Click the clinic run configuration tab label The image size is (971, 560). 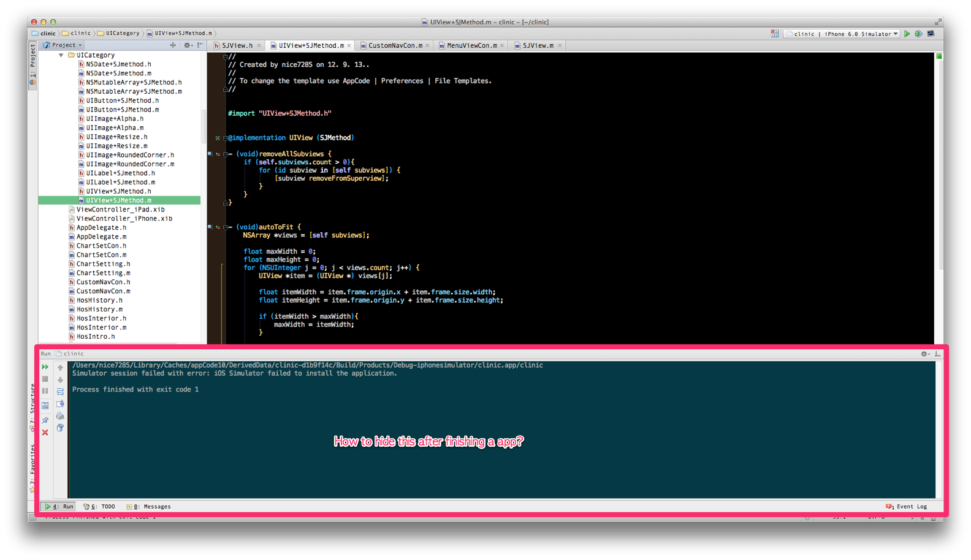click(x=70, y=354)
